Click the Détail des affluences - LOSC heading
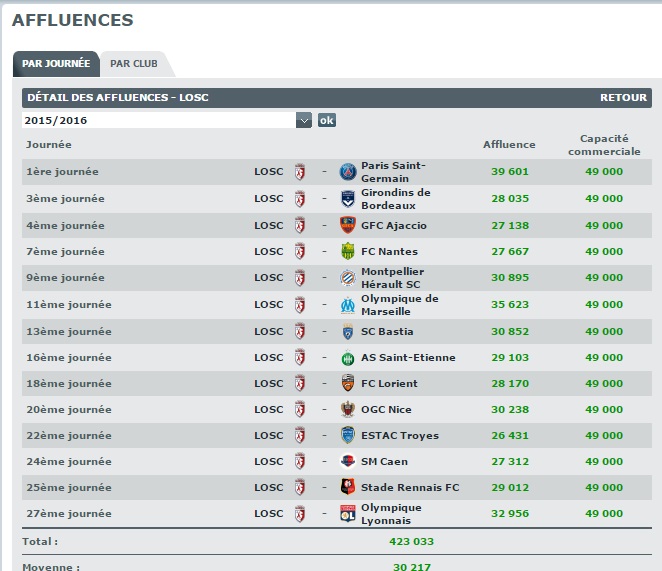662x571 pixels. pyautogui.click(x=118, y=98)
